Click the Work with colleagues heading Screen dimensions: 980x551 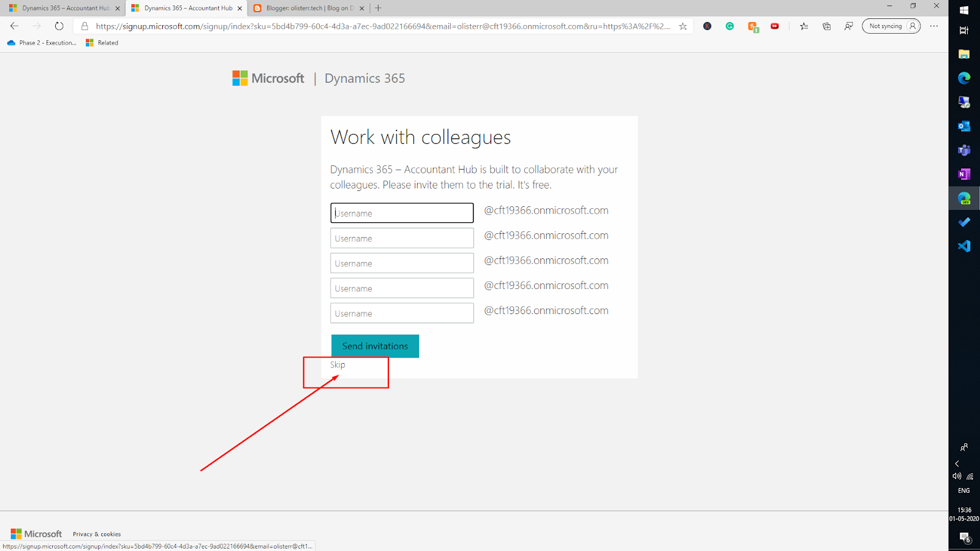(x=420, y=138)
